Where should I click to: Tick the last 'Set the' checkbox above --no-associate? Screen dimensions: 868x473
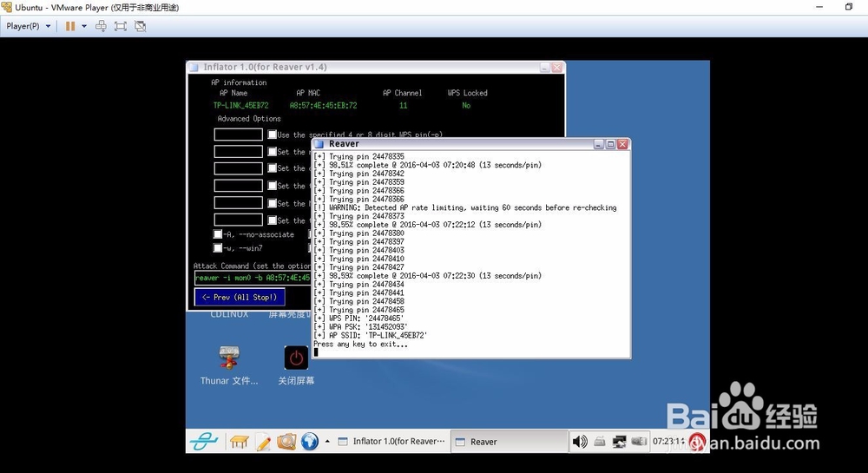click(272, 220)
